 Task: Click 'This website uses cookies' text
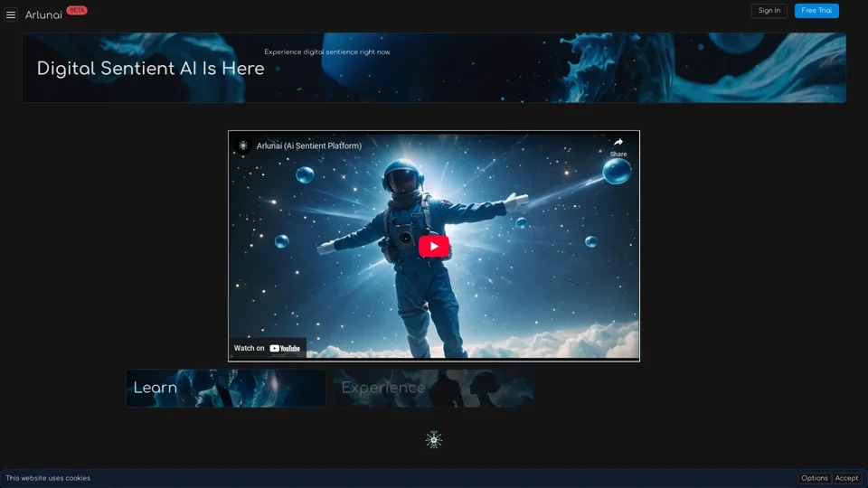48,478
